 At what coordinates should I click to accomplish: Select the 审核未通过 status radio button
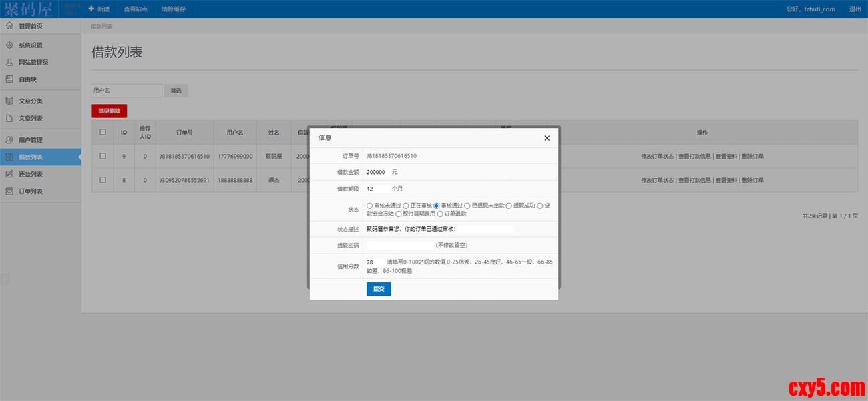370,206
